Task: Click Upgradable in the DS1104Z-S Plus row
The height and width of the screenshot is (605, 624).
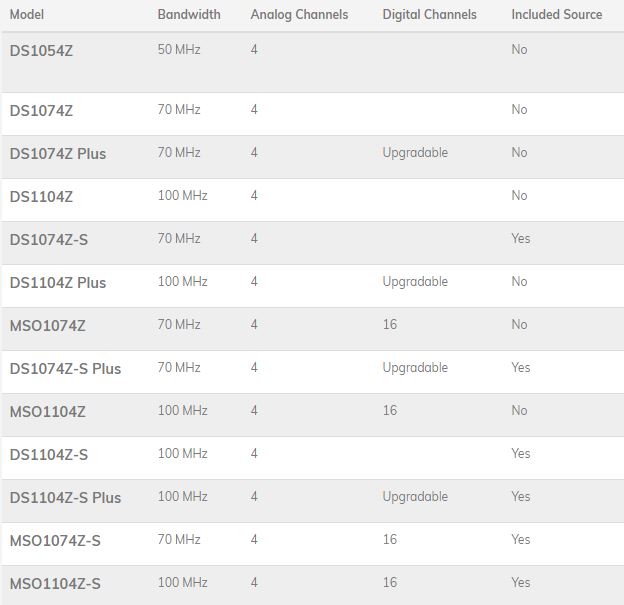Action: (x=415, y=497)
